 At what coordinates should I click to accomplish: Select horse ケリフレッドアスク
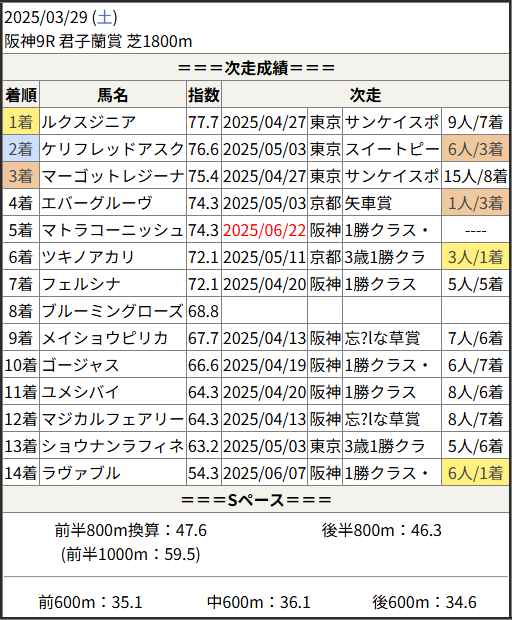coord(113,149)
